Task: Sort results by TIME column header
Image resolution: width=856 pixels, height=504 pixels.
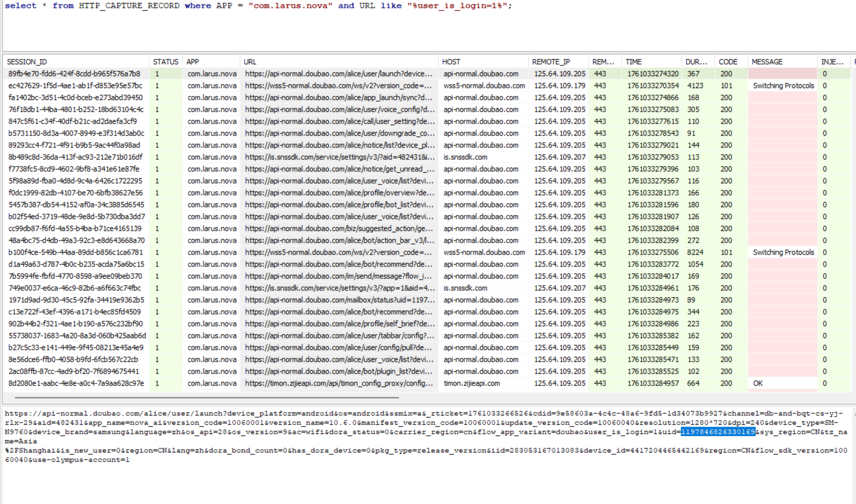Action: tap(633, 62)
